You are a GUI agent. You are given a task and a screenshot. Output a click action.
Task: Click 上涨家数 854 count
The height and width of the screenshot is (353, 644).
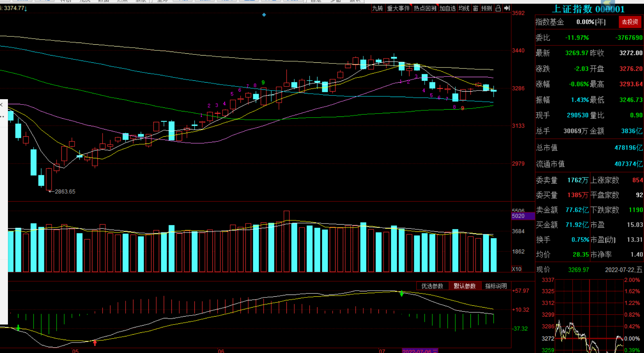pyautogui.click(x=638, y=180)
